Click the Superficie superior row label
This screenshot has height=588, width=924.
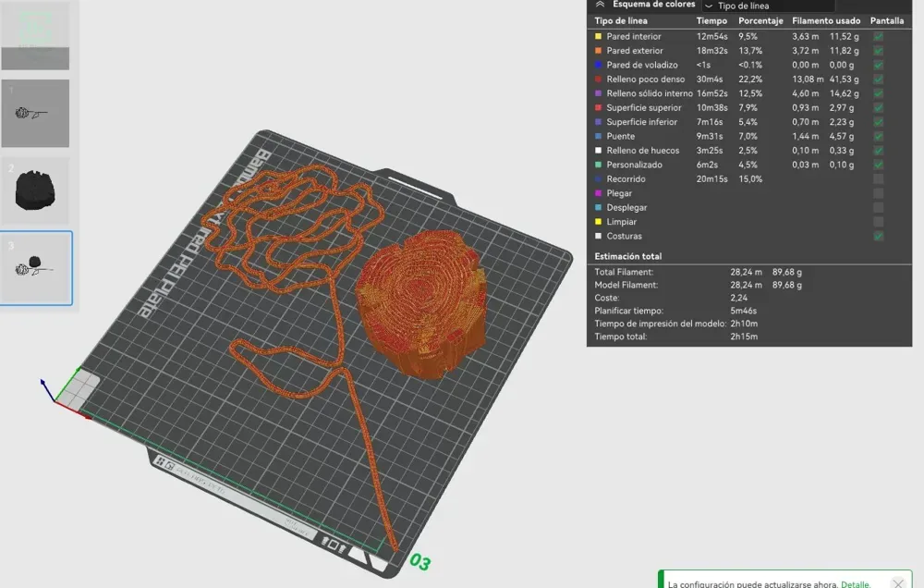click(643, 108)
